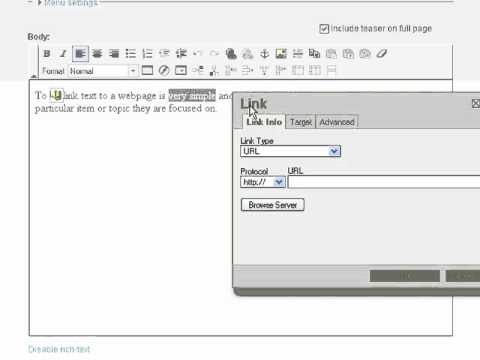Open the Format style dropdown showing Normal
Image resolution: width=480 pixels, height=360 pixels.
click(103, 71)
